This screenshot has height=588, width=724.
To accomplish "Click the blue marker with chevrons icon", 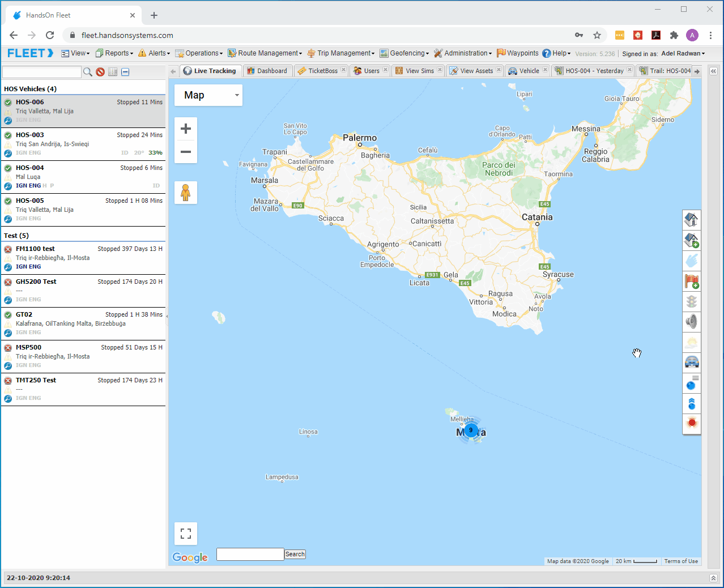I will click(692, 403).
